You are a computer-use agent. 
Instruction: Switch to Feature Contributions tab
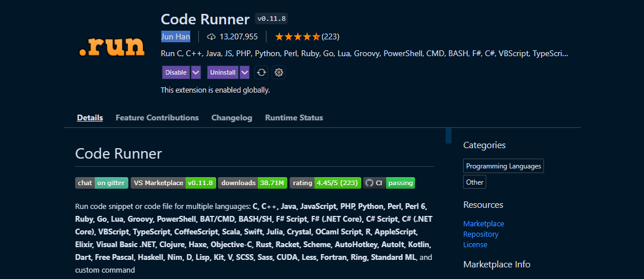coord(157,118)
